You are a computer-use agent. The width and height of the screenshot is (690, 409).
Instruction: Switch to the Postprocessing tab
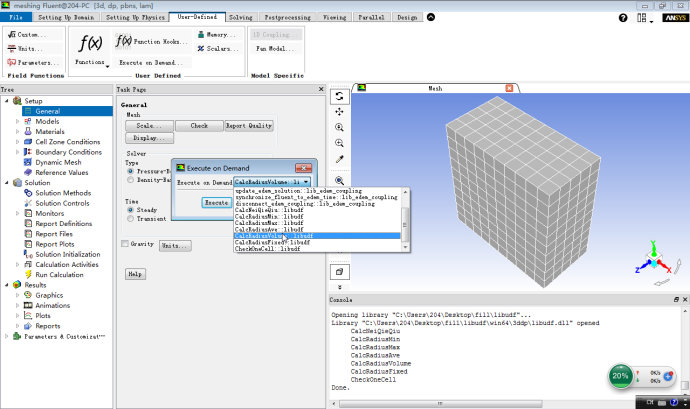[x=287, y=17]
